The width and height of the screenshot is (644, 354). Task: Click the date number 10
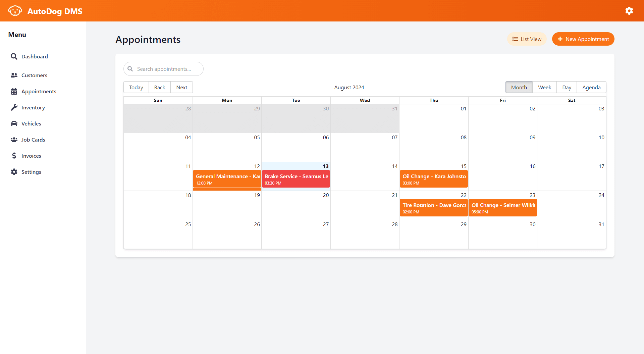click(x=601, y=137)
